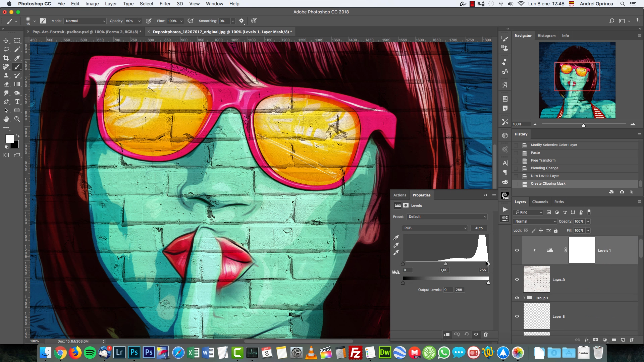The height and width of the screenshot is (362, 644).
Task: Create new layer with Layers panel icon
Action: click(x=623, y=340)
